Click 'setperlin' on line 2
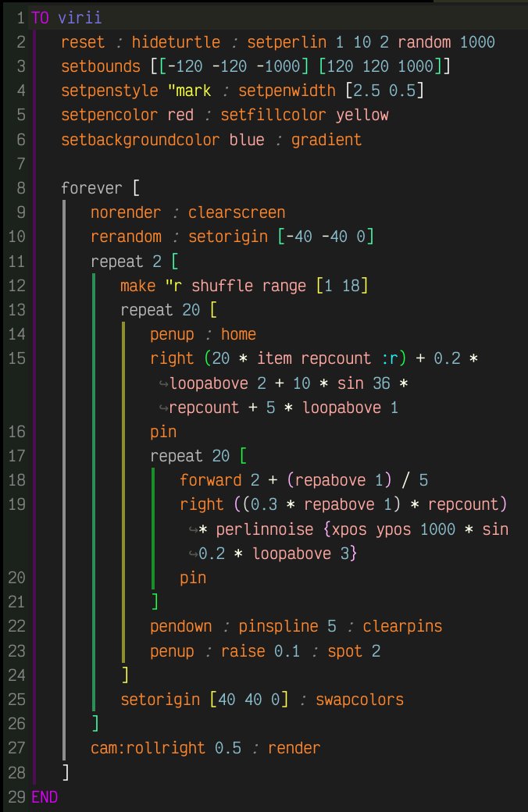The image size is (528, 812). coord(287,42)
